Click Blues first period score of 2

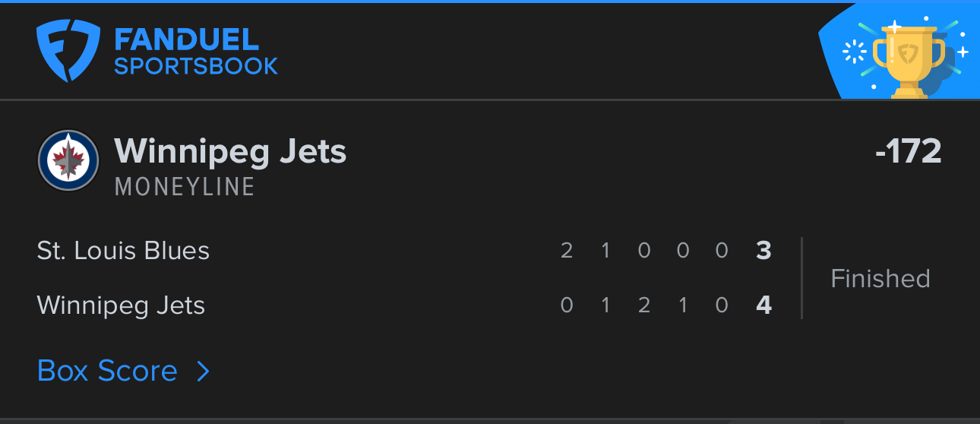click(x=567, y=251)
